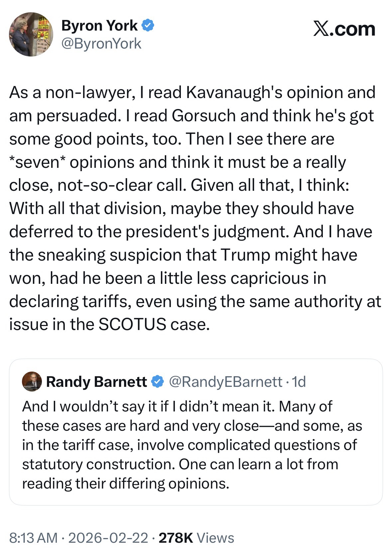Click the 278K view count

176,538
